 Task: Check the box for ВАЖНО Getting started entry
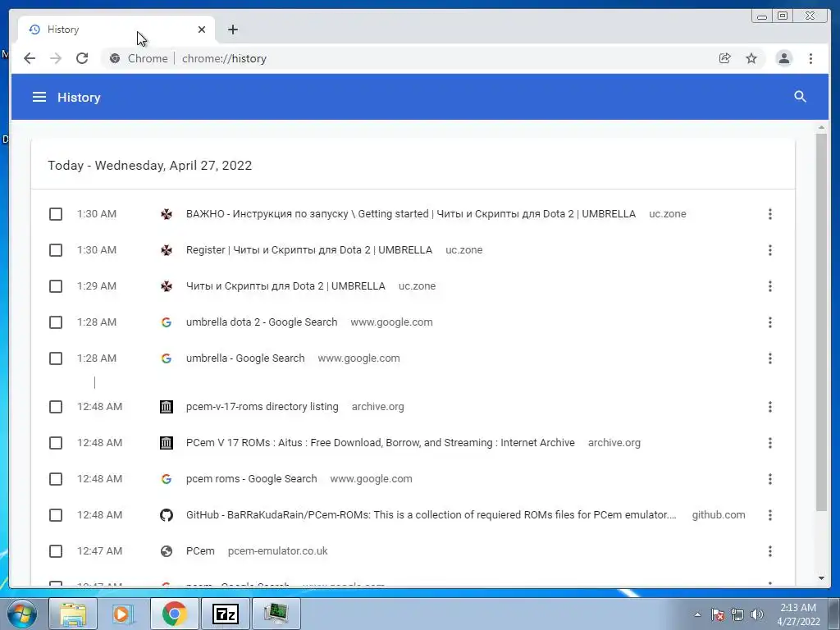[x=56, y=214]
